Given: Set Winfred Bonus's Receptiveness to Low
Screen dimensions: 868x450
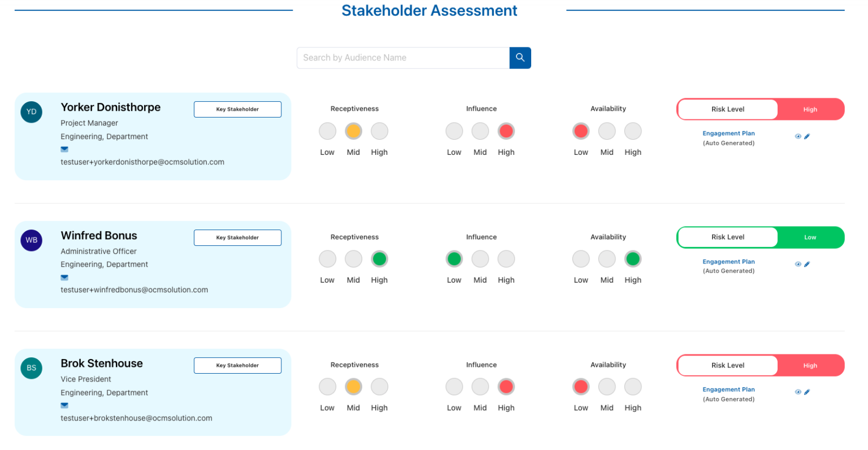Looking at the screenshot, I should click(x=327, y=258).
